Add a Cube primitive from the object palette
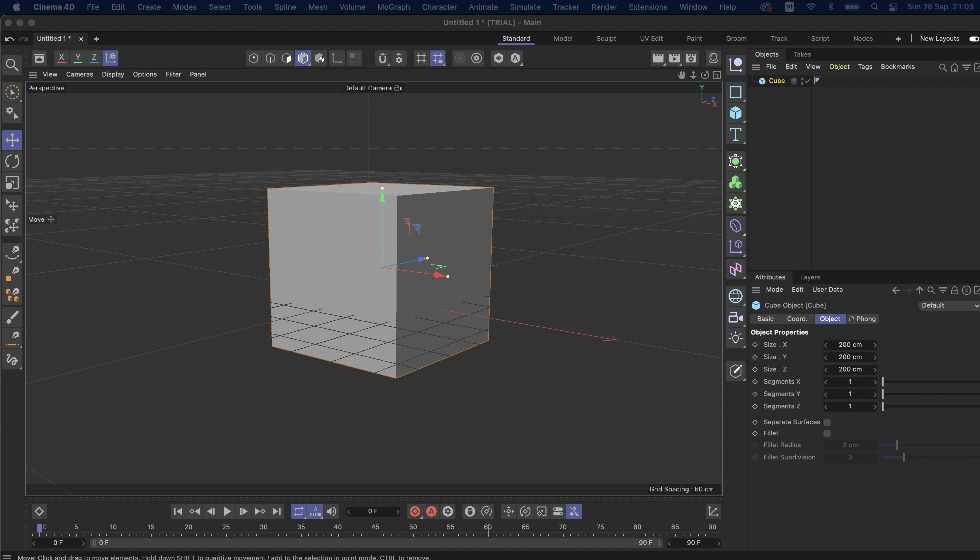980x560 pixels. [x=735, y=113]
